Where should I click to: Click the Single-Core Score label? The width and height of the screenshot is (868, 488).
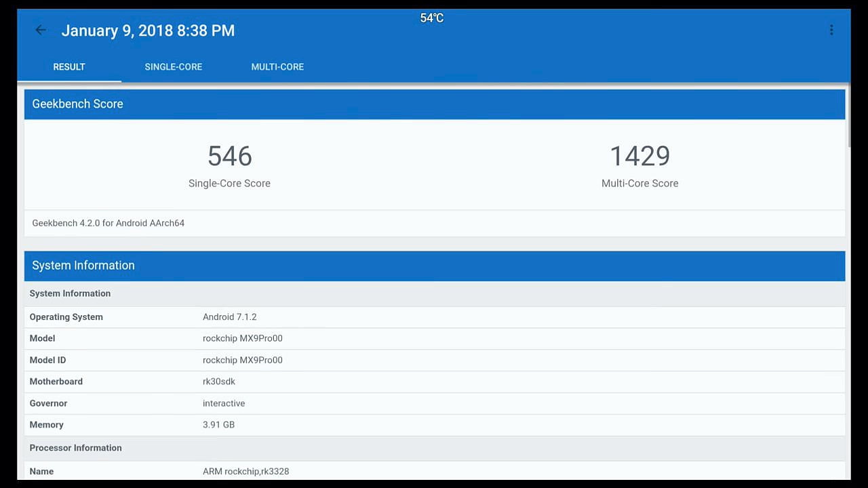click(x=229, y=183)
